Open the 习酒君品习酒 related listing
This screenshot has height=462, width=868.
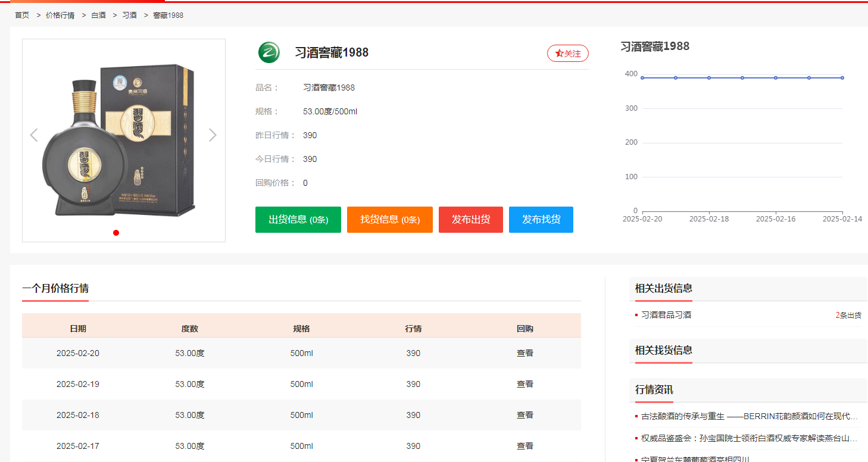tap(666, 315)
